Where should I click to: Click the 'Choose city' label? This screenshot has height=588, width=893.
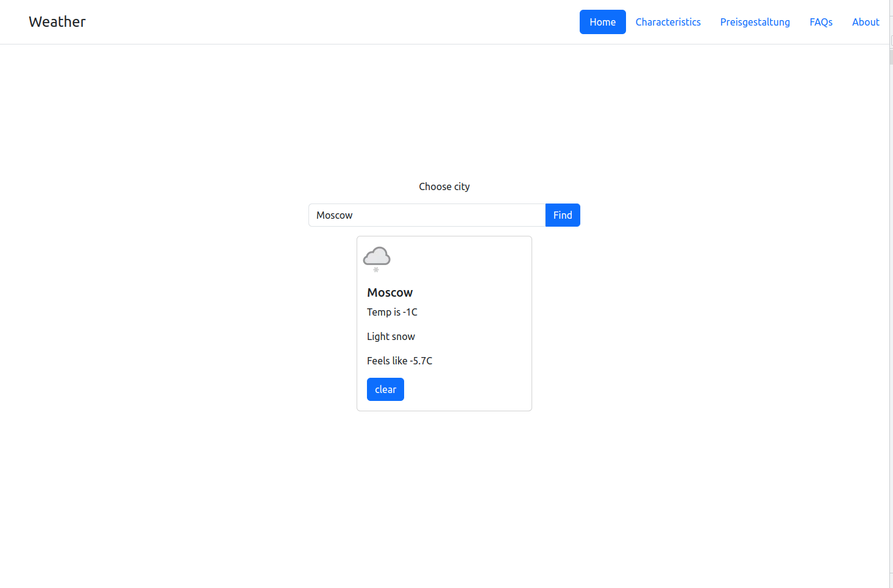coord(444,186)
